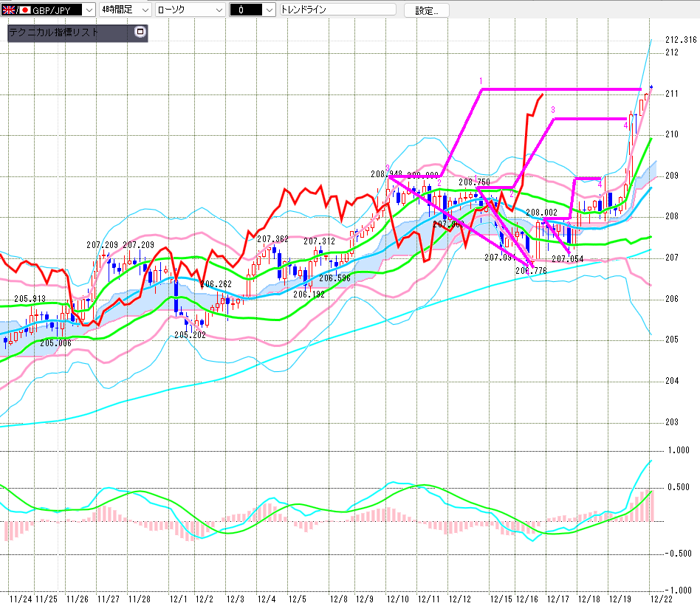The width and height of the screenshot is (700, 606).
Task: Click the 205.202 low price label
Action: tap(189, 334)
